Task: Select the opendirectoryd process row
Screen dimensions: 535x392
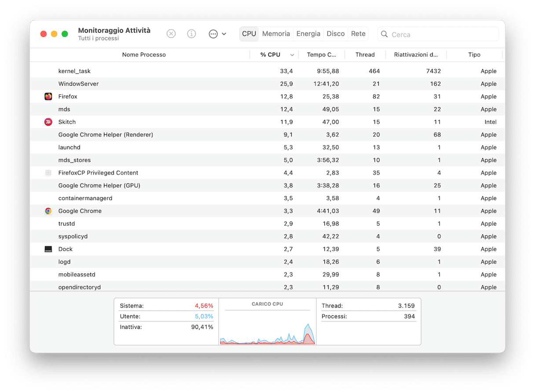Action: pyautogui.click(x=267, y=287)
